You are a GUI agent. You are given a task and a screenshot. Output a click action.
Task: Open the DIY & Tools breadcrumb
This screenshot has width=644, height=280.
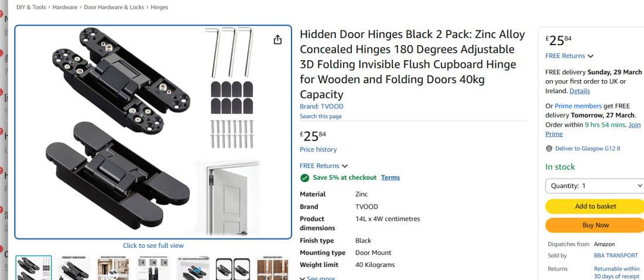32,7
